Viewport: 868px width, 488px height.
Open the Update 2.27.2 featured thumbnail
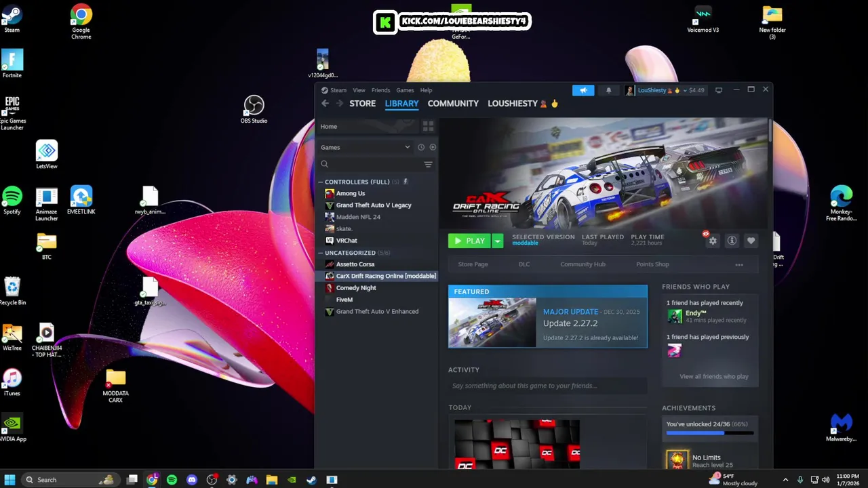coord(492,323)
